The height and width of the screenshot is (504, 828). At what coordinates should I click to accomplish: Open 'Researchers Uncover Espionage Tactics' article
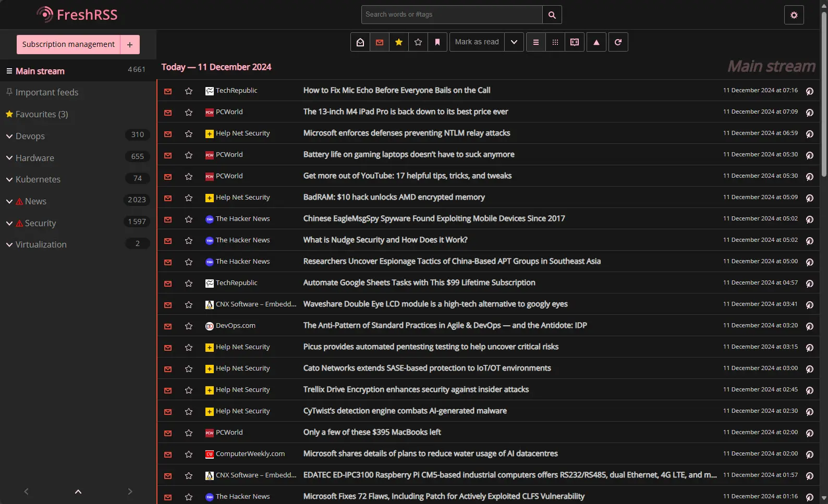pyautogui.click(x=452, y=261)
